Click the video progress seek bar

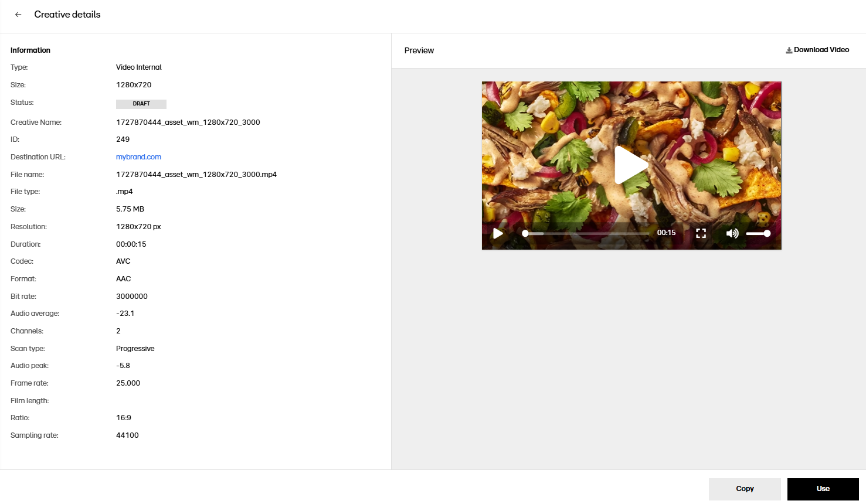[x=586, y=233]
